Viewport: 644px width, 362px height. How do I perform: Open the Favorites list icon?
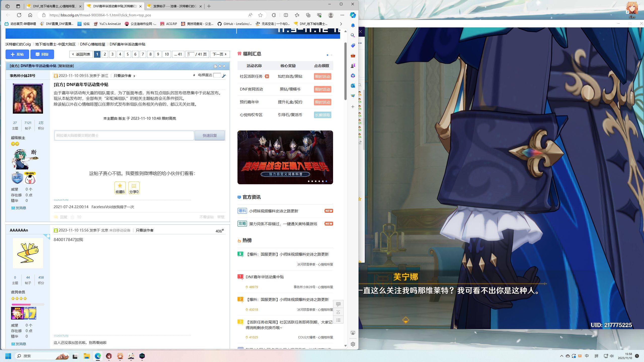click(297, 15)
